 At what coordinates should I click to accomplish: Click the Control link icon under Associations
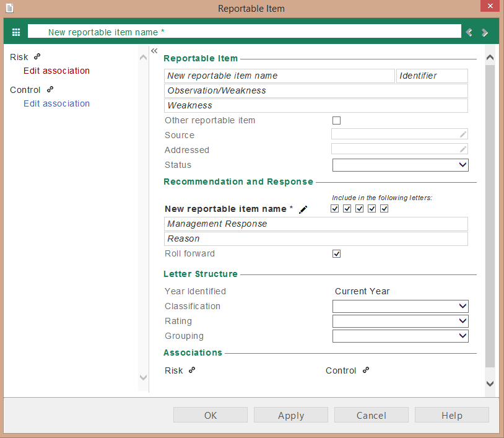coord(366,370)
